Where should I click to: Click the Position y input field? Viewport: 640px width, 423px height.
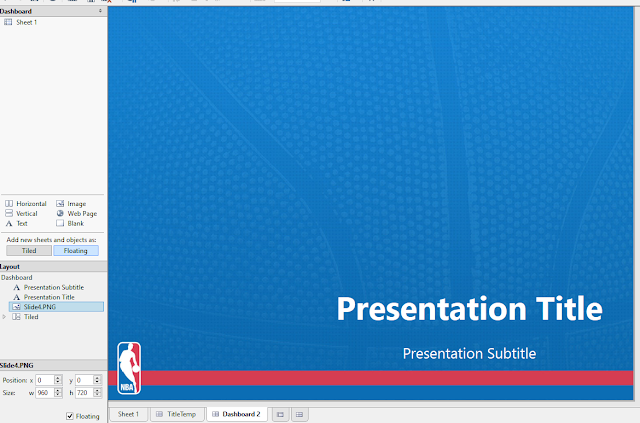[84, 380]
